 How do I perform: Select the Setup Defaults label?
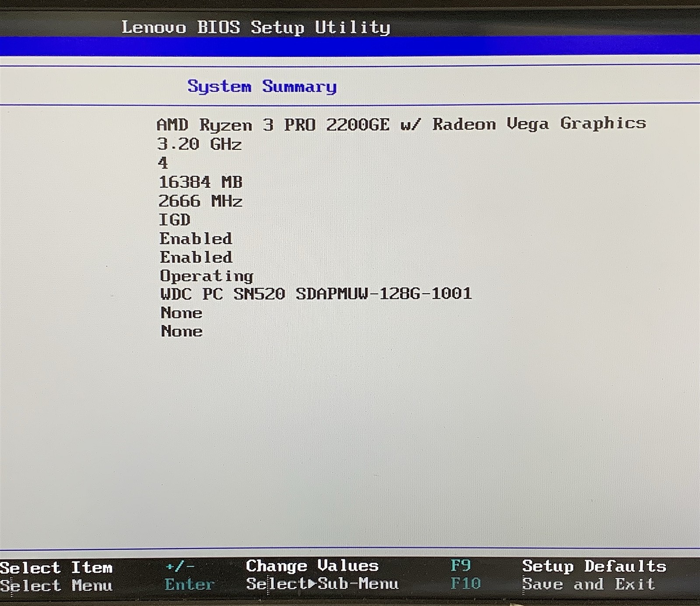coord(594,566)
